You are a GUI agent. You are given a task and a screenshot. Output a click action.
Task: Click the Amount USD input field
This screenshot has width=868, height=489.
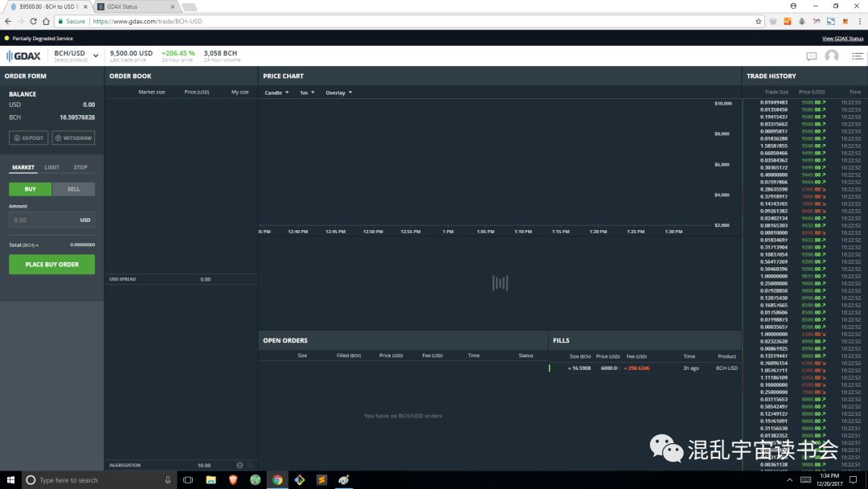pos(51,220)
